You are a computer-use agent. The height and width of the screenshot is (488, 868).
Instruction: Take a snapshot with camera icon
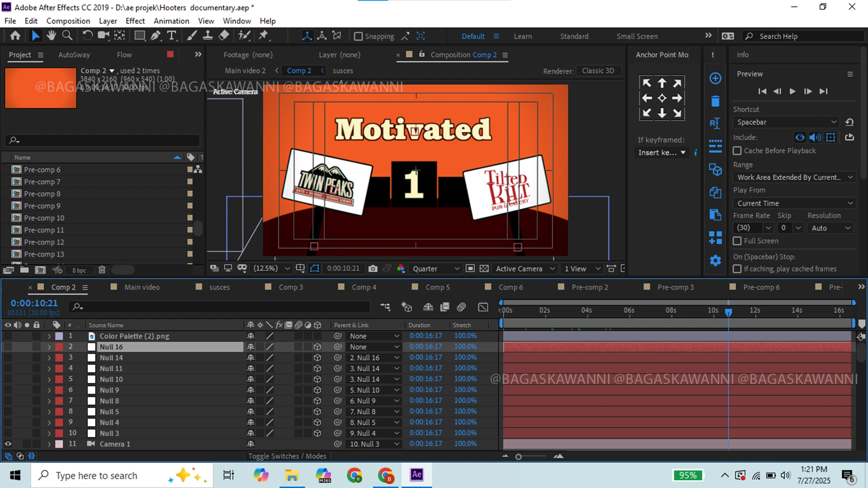[x=373, y=268]
